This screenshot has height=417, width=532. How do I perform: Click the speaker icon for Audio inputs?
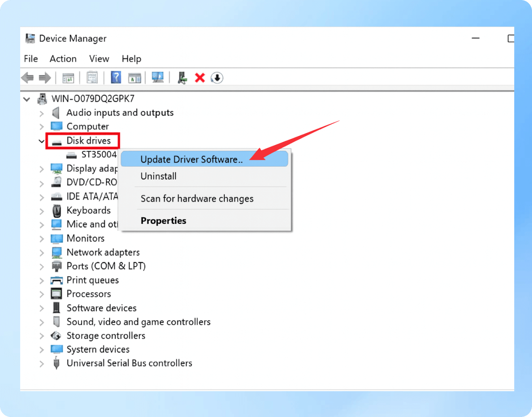(x=56, y=113)
